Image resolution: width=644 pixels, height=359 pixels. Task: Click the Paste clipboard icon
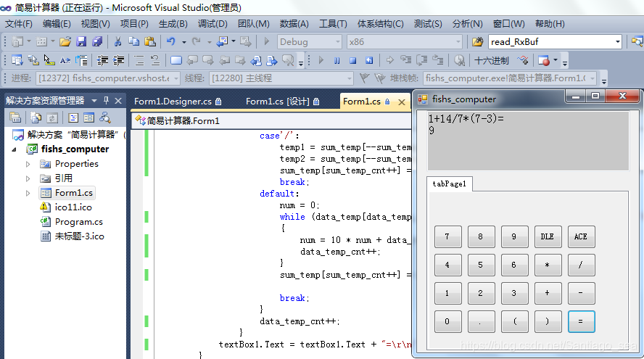(150, 41)
